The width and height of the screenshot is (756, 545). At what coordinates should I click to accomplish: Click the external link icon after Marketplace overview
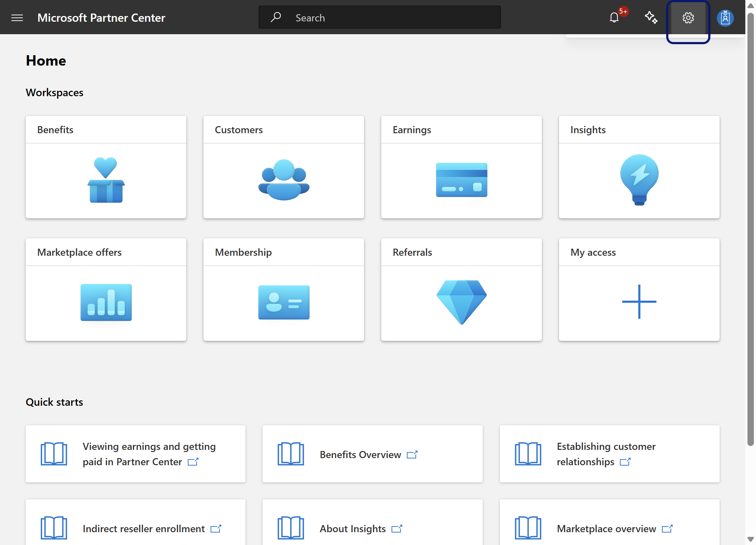click(667, 529)
